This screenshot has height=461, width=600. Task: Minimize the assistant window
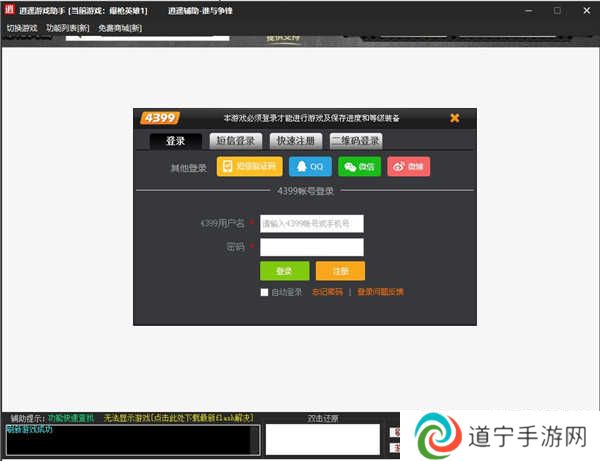pos(529,11)
